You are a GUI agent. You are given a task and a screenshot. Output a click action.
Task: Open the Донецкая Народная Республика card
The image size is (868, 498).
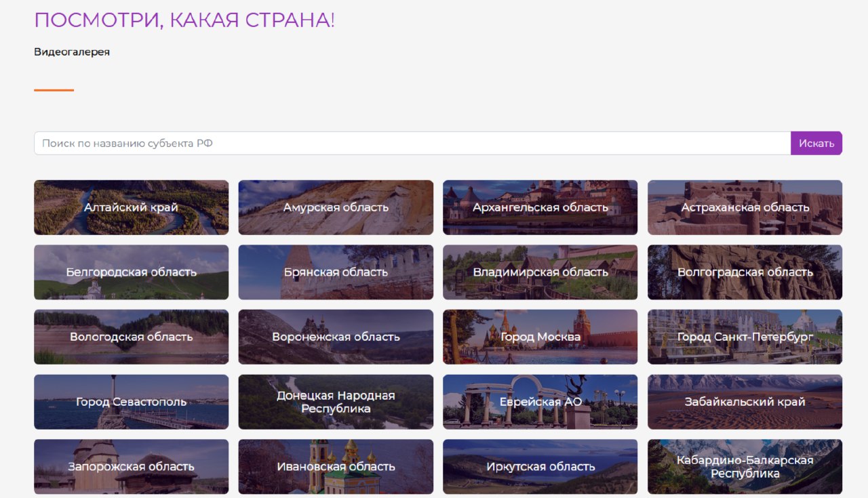tap(336, 402)
